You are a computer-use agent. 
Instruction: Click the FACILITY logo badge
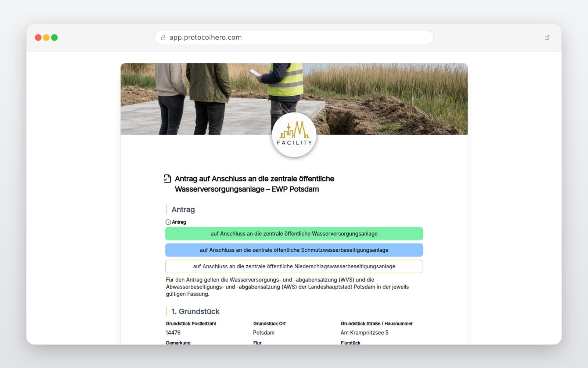coord(294,135)
